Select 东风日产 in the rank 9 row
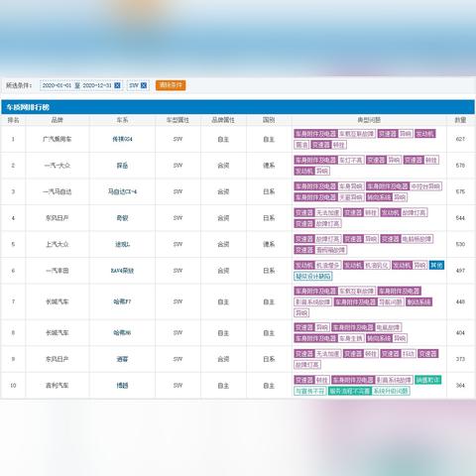Screen dimensions: 476x476 tap(58, 359)
